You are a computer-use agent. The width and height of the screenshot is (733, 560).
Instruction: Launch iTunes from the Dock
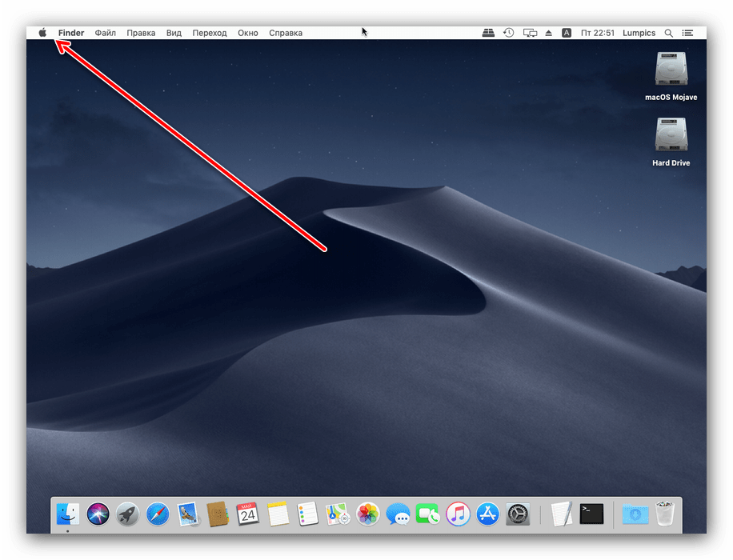click(458, 514)
